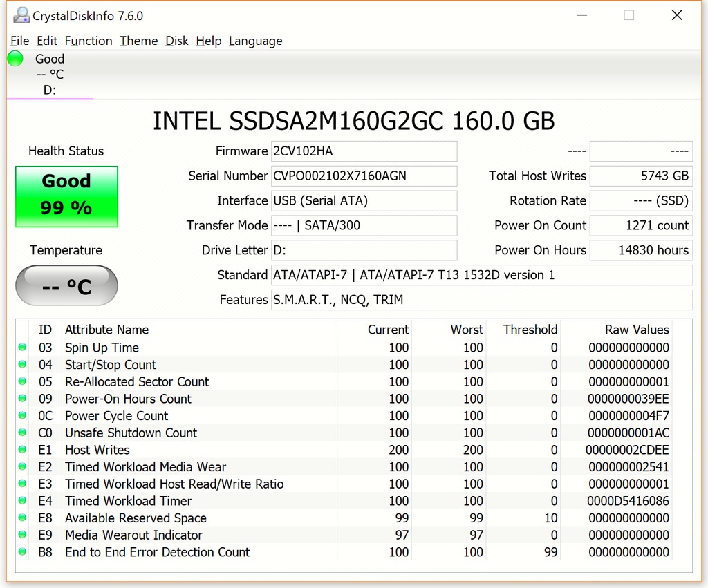The width and height of the screenshot is (708, 588).
Task: Select Timed Workload Host Read/Write Ratio row
Action: click(x=344, y=483)
